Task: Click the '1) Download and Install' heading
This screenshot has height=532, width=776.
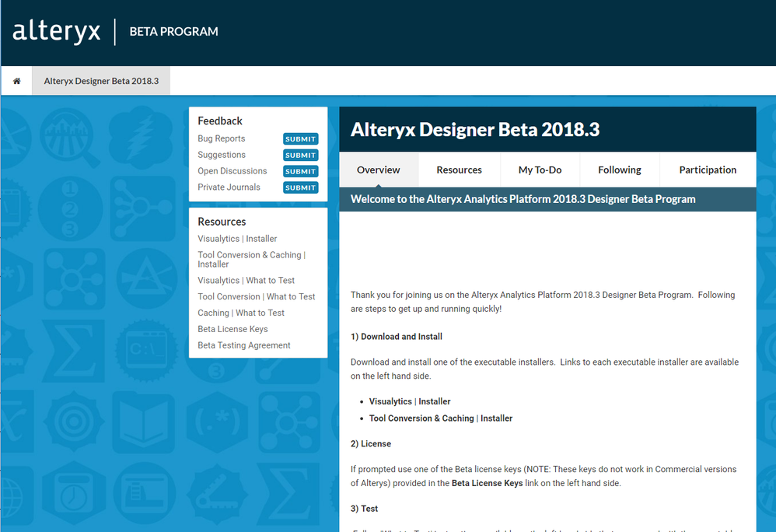Action: [397, 337]
